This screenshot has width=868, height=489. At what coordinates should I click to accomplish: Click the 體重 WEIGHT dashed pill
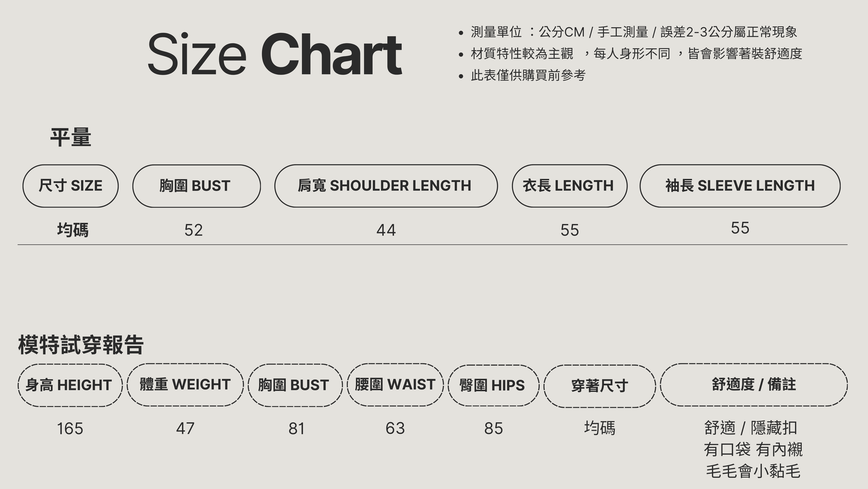point(185,384)
